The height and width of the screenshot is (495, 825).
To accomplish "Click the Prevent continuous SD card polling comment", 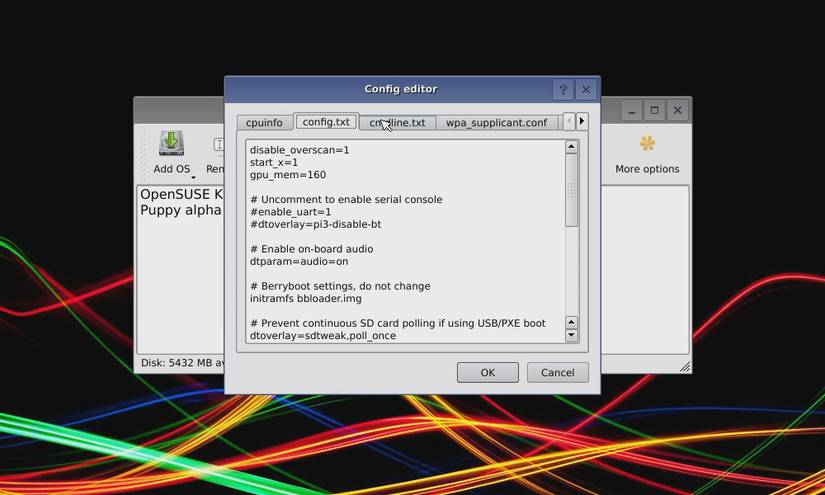I will (x=398, y=323).
